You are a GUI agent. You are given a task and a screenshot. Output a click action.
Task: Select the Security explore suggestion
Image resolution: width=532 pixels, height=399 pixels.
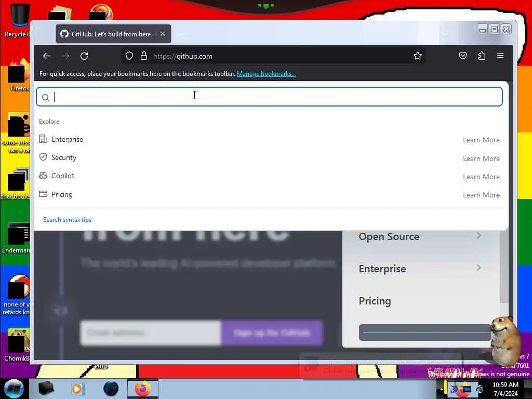(x=270, y=158)
